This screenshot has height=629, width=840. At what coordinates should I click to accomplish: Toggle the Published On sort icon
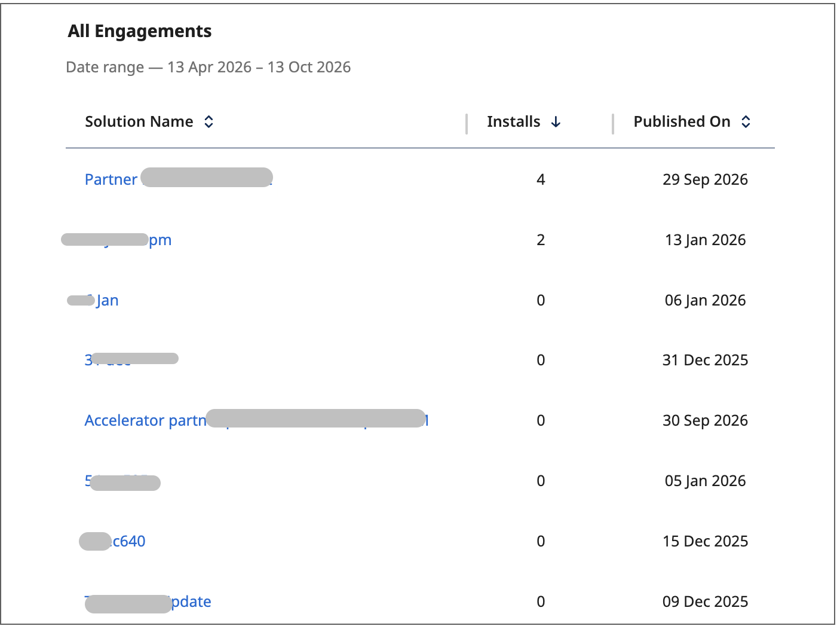746,122
